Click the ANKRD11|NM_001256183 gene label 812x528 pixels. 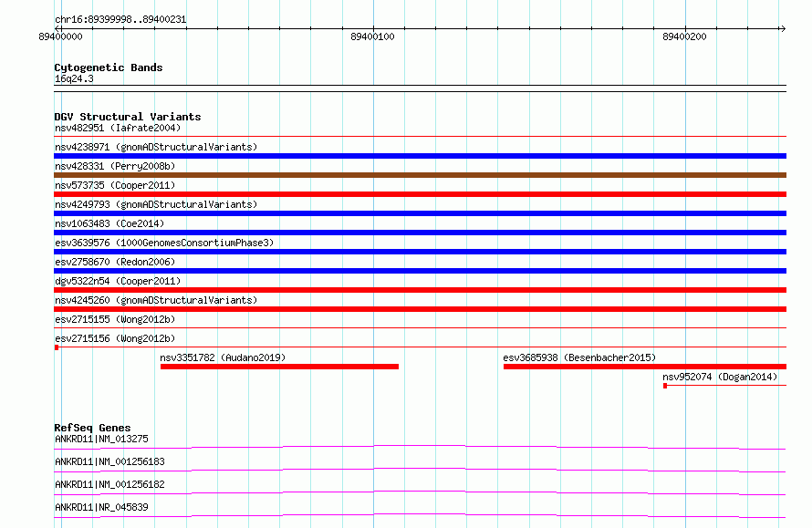coord(109,461)
